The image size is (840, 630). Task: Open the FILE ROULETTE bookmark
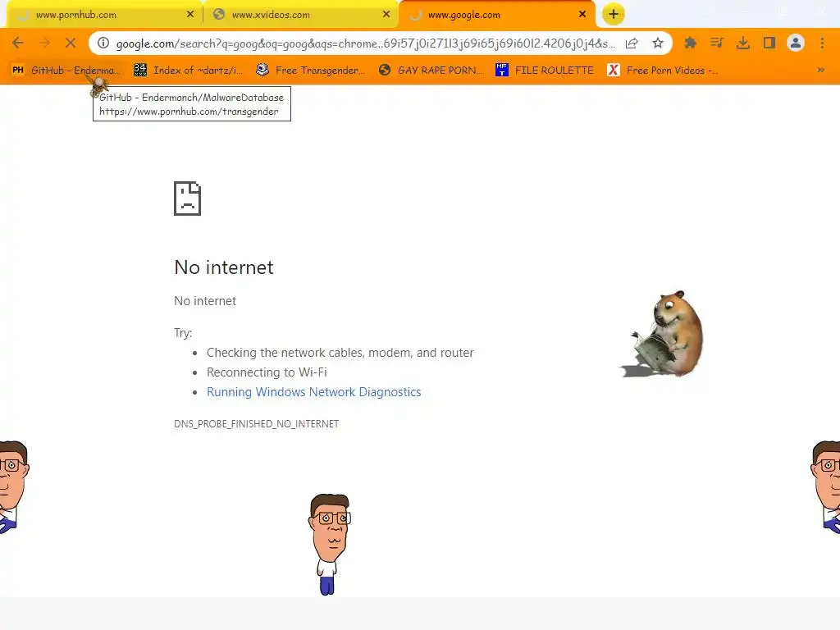[x=545, y=70]
